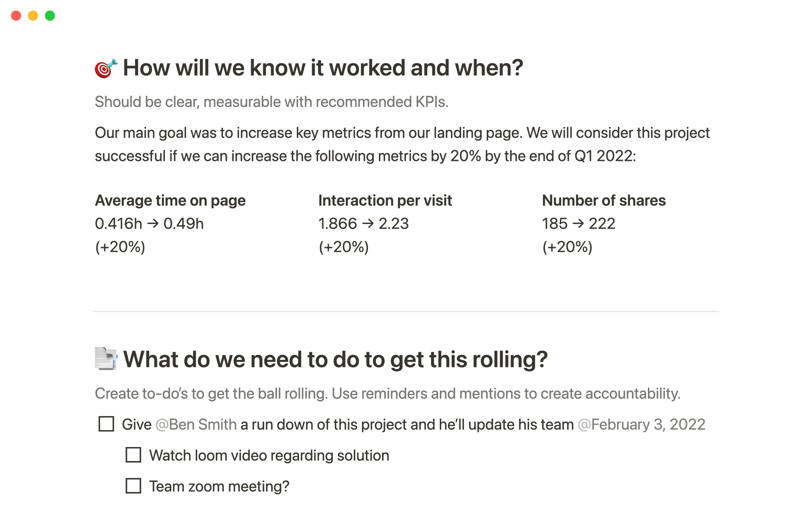Select the 'Average time on page' column title
812x508 pixels.
(170, 200)
